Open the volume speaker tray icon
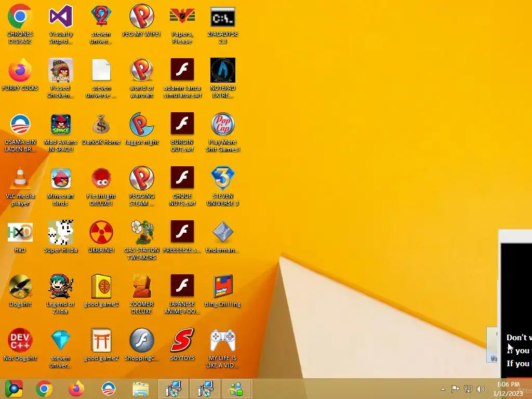Viewport: 532px width, 399px height. [x=481, y=389]
